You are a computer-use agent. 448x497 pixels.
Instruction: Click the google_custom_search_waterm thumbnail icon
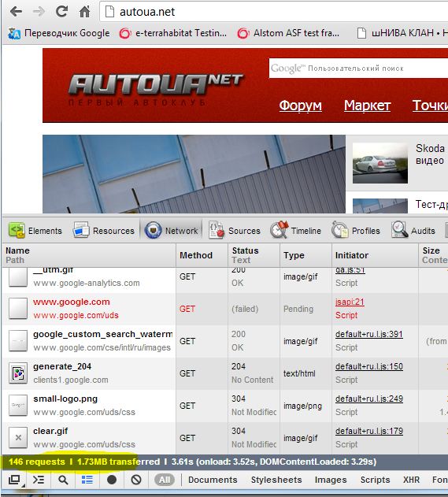(18, 341)
